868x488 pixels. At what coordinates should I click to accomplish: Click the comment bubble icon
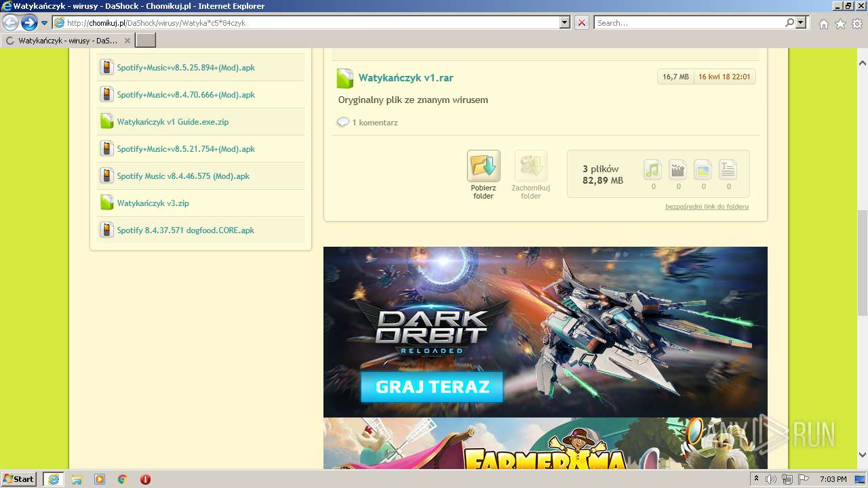(x=343, y=122)
